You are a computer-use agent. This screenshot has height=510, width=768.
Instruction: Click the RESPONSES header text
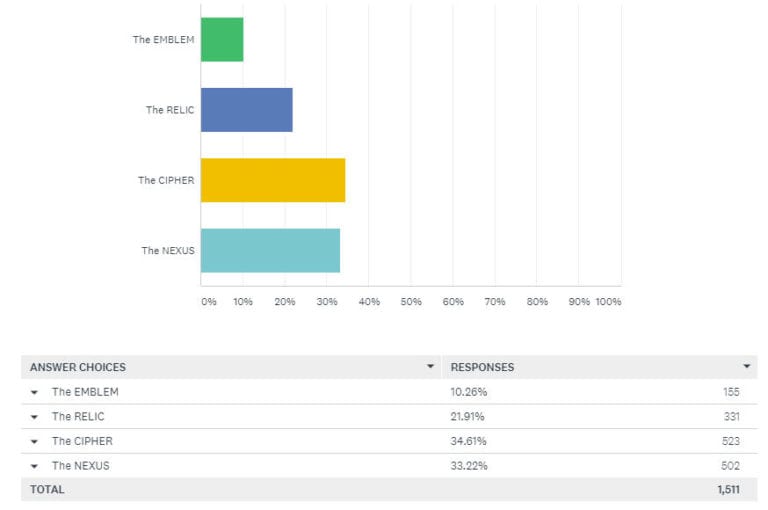click(482, 367)
